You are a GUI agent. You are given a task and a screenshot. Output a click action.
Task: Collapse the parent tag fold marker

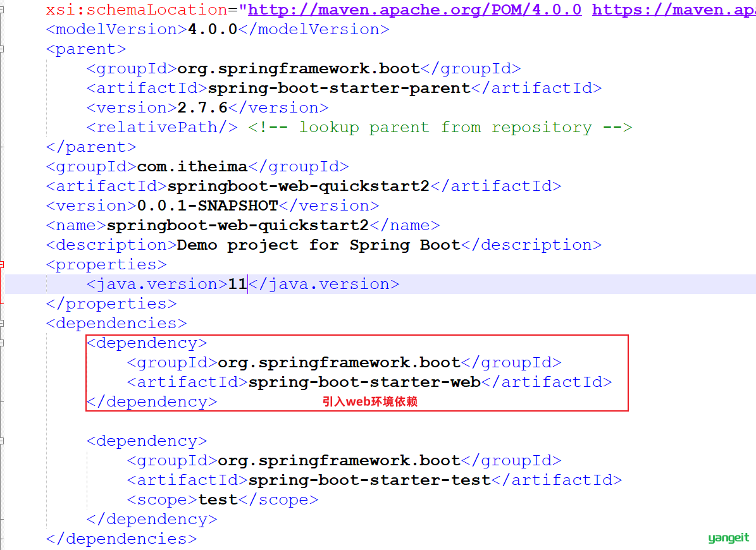[1, 49]
